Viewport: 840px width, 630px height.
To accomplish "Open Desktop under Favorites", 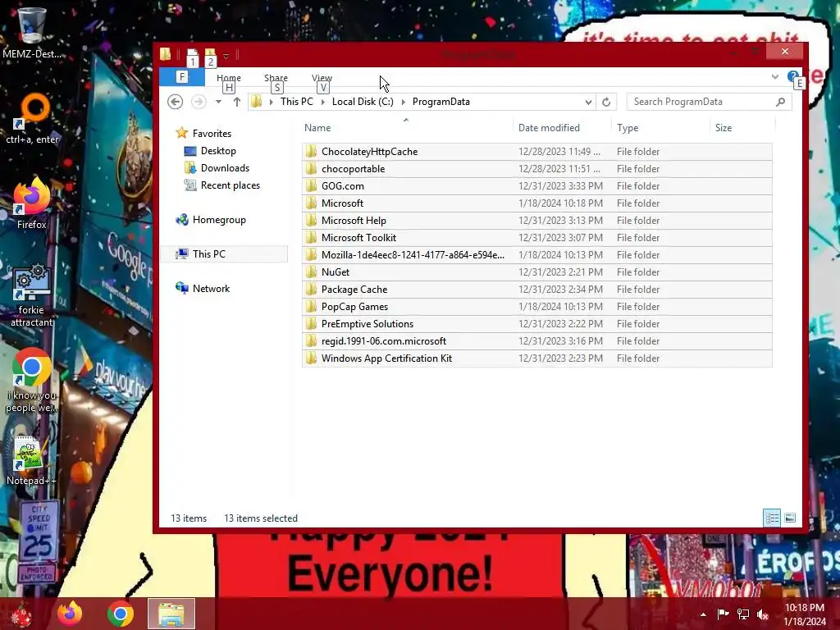I will point(218,151).
